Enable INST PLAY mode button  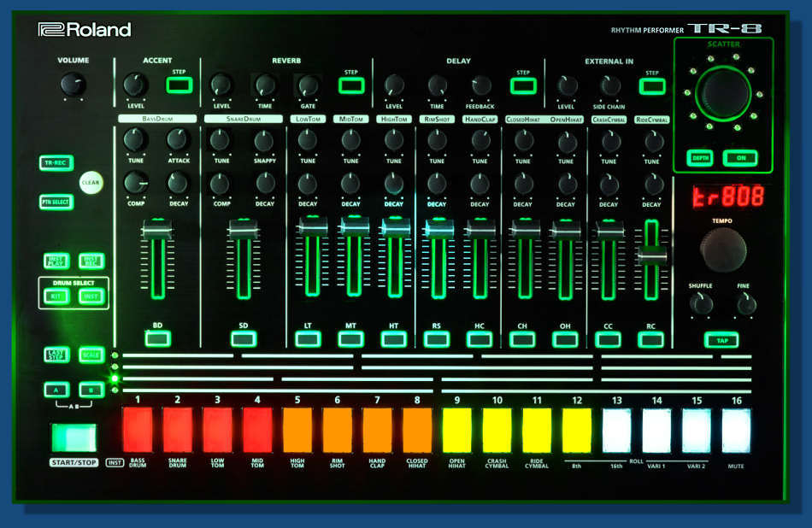click(56, 261)
